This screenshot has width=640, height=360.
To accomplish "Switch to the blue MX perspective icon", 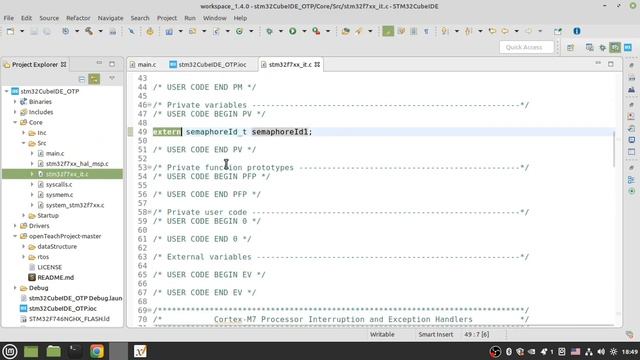I will [628, 48].
